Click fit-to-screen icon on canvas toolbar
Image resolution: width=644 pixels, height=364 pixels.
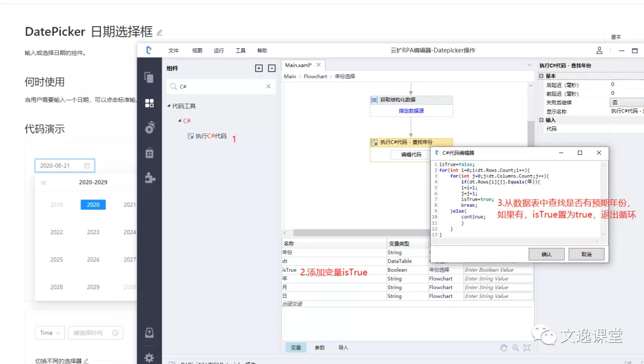527,347
